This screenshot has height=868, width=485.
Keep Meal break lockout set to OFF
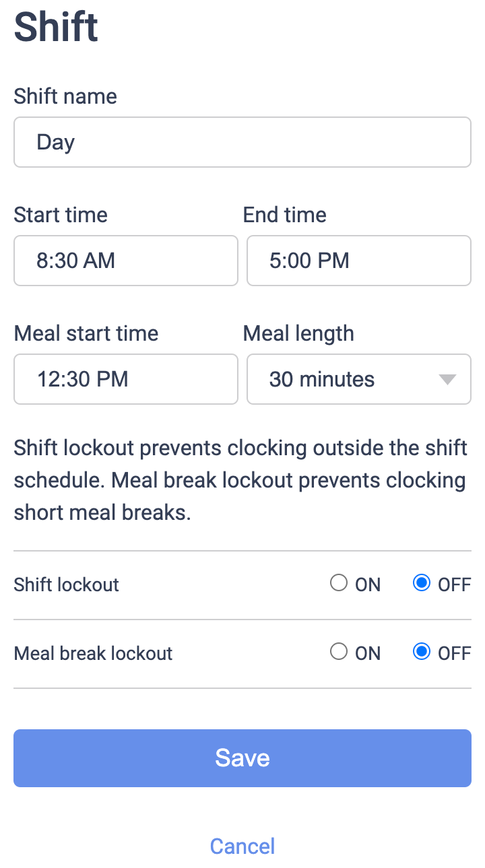[421, 652]
